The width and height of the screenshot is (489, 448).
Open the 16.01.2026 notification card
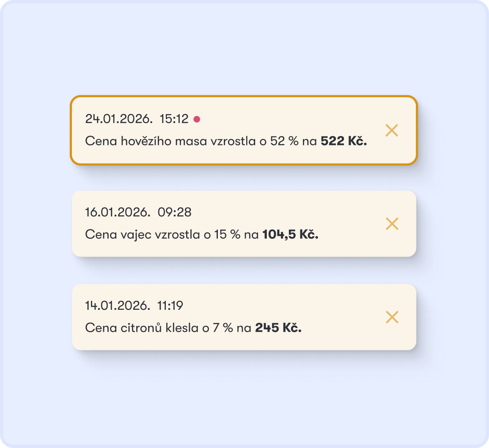coord(244,224)
